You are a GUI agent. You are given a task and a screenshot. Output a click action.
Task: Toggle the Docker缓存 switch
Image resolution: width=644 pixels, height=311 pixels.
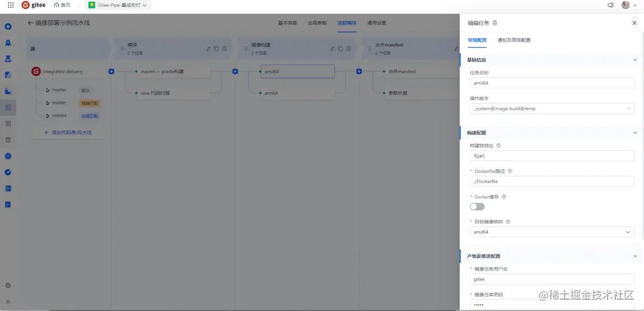click(477, 206)
